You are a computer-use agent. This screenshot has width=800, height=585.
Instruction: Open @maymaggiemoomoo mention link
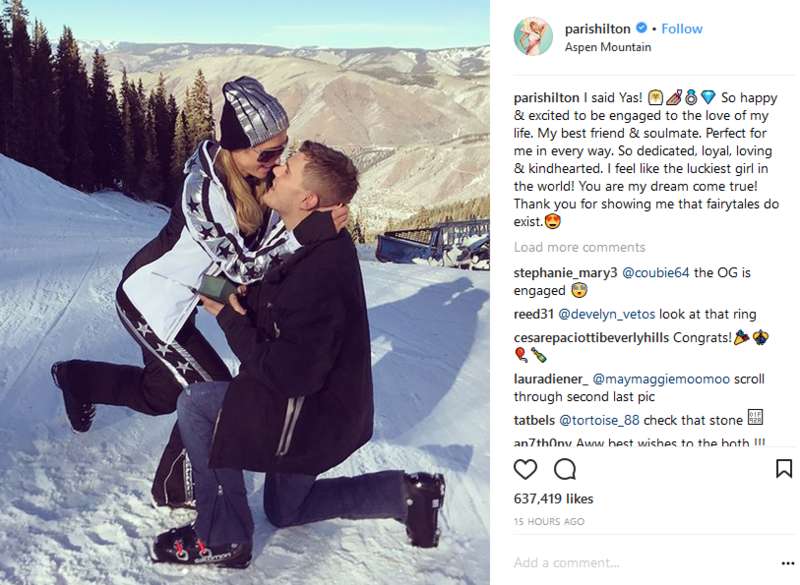point(661,379)
